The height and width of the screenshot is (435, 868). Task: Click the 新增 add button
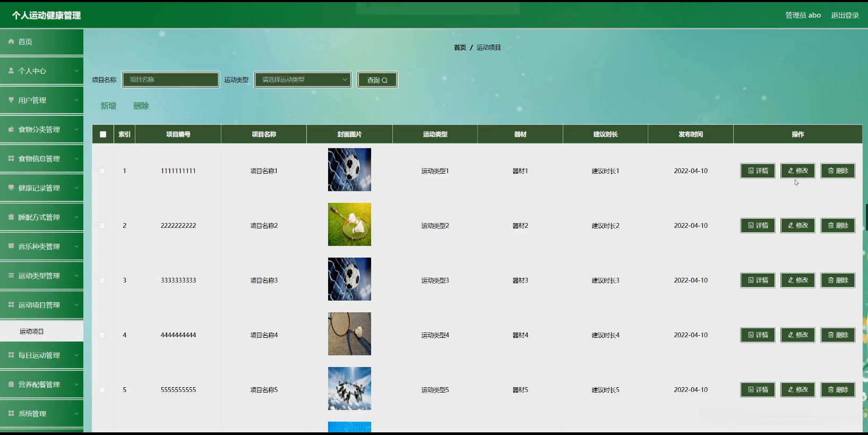108,106
